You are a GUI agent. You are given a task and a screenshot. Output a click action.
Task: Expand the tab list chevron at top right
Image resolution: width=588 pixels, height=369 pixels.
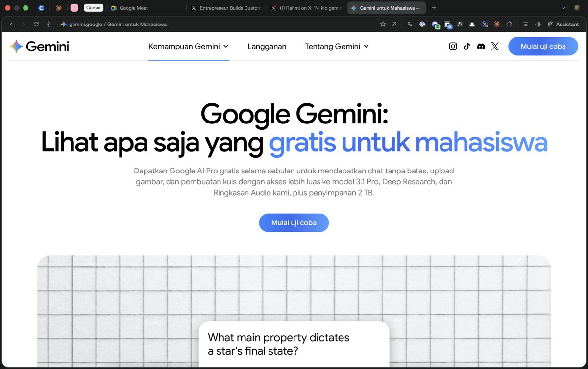click(564, 8)
